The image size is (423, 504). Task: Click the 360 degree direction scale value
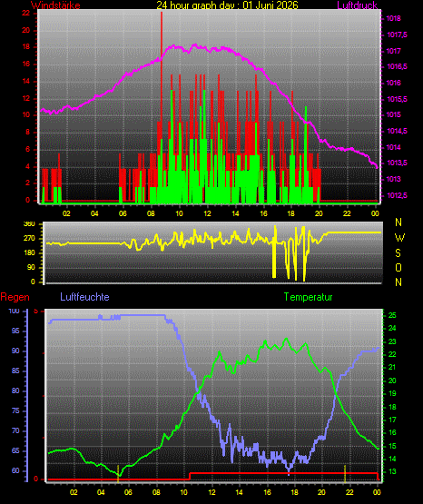pyautogui.click(x=29, y=224)
